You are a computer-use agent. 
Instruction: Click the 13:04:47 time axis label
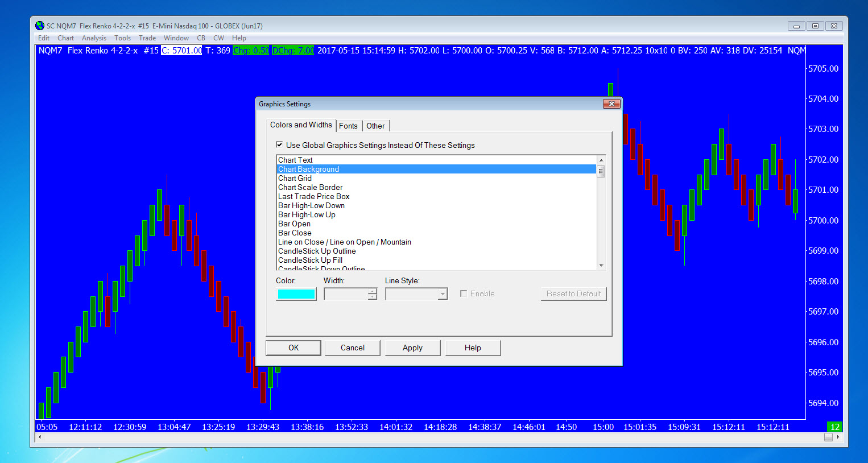(x=174, y=427)
